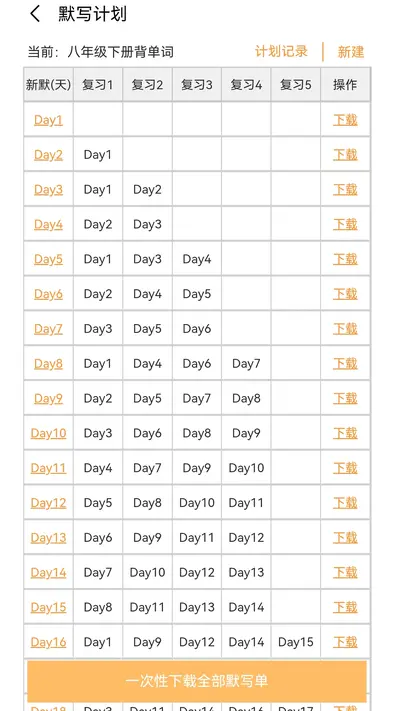Download the Day7 row sheet
400x711 pixels.
click(x=345, y=329)
